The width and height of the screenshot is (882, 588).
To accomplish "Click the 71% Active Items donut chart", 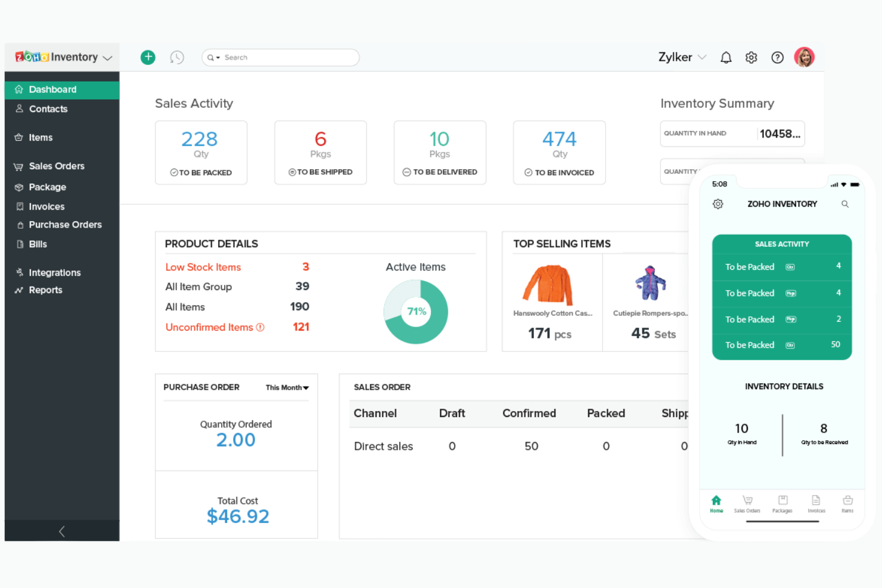I will coord(415,311).
